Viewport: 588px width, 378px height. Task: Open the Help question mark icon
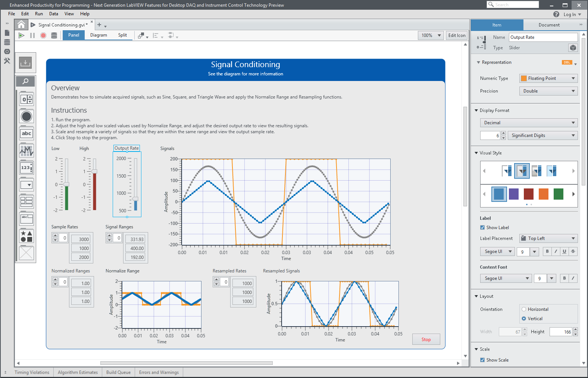click(x=556, y=14)
